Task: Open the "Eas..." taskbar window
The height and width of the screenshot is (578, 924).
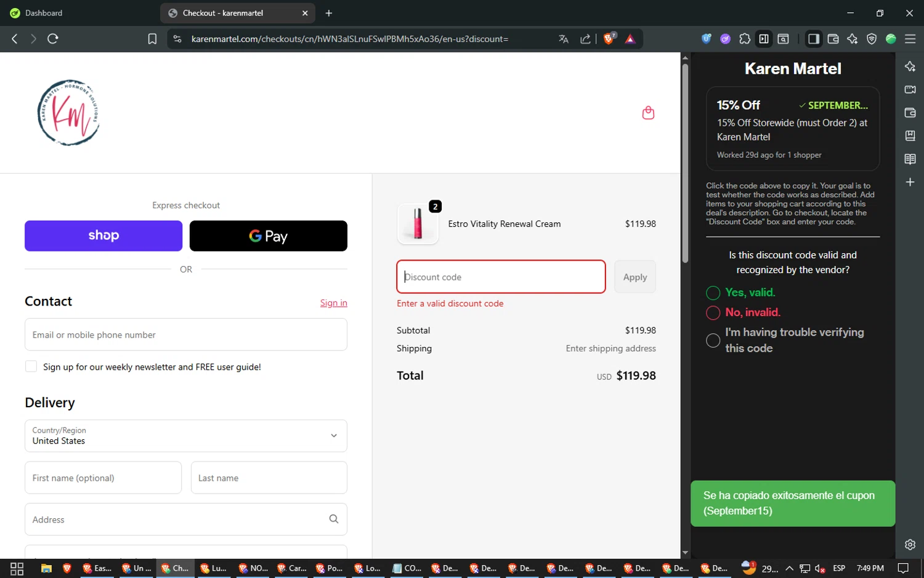Action: click(97, 569)
